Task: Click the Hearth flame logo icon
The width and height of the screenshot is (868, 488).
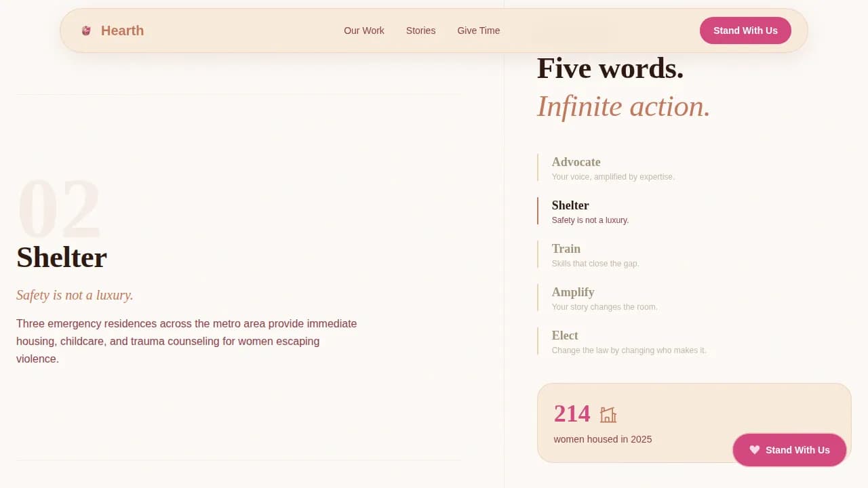Action: (86, 30)
